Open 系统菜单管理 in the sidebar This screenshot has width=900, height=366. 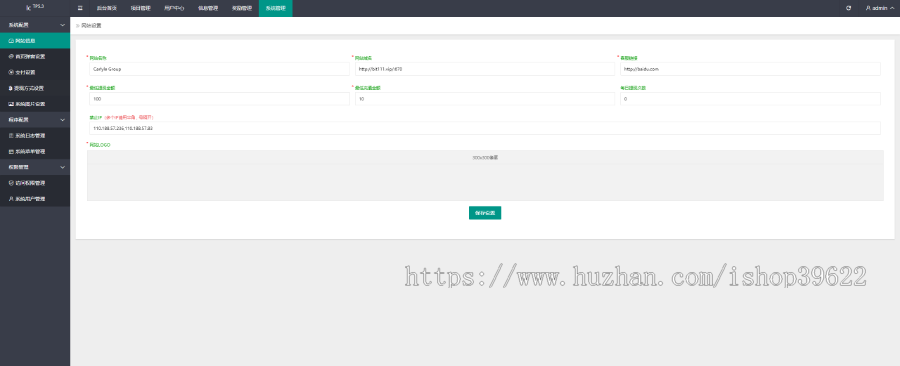click(x=35, y=151)
